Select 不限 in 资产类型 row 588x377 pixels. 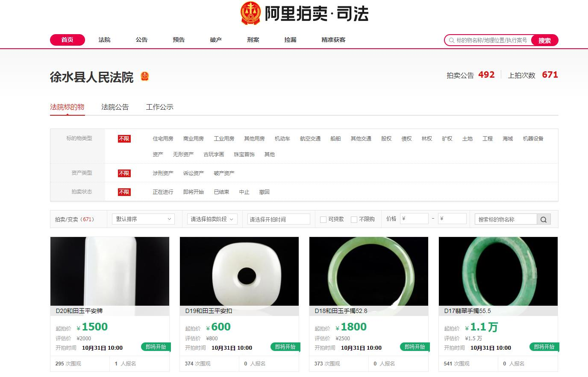coord(124,173)
